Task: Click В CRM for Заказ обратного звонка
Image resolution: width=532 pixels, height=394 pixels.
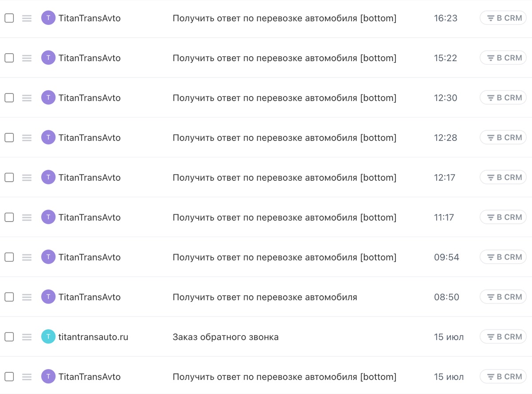Action: 503,337
